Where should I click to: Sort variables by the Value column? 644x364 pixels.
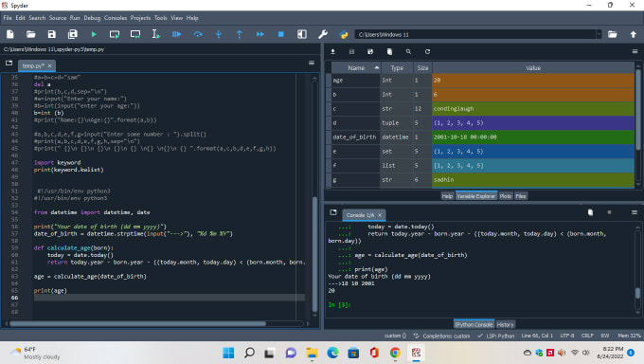(x=533, y=68)
